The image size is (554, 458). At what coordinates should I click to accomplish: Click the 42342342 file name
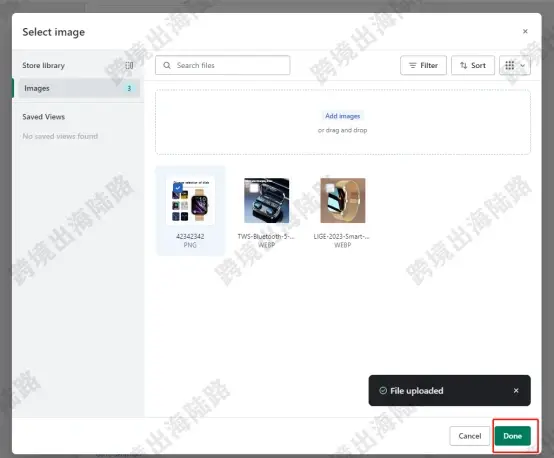[x=190, y=236]
